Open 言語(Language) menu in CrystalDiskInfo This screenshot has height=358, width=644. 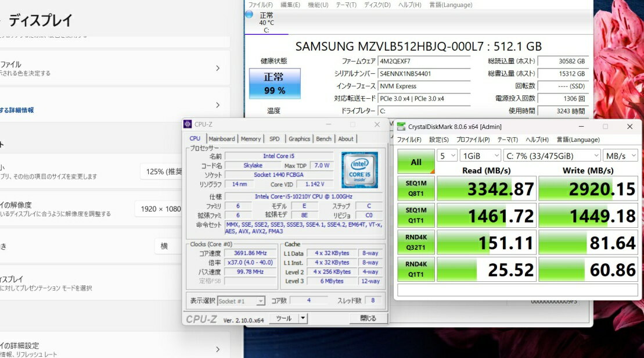(x=451, y=5)
